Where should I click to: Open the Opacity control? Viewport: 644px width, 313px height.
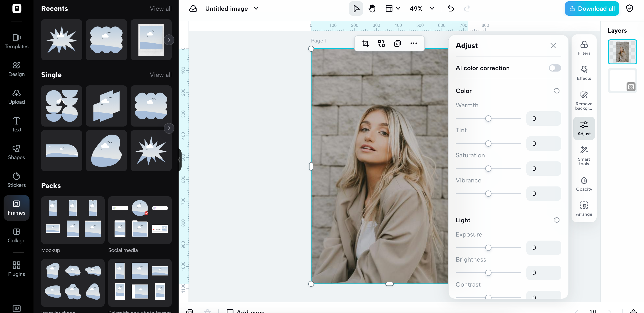pos(584,184)
